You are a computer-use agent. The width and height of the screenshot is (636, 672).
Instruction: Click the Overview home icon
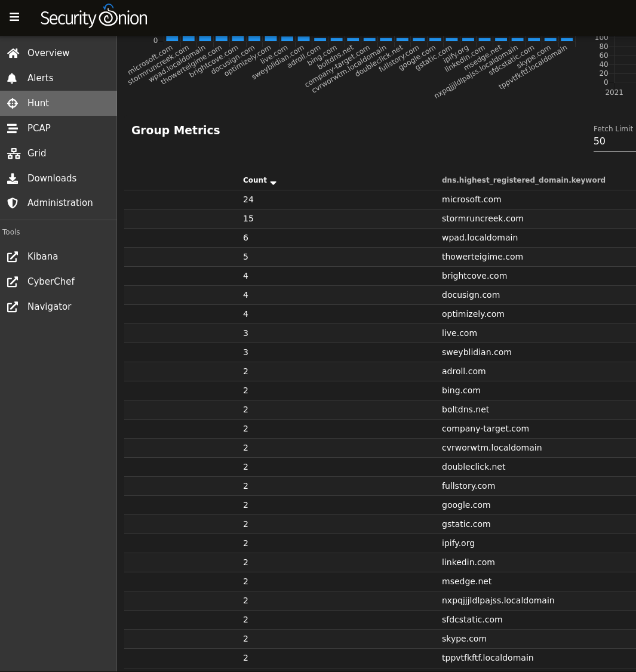point(13,53)
